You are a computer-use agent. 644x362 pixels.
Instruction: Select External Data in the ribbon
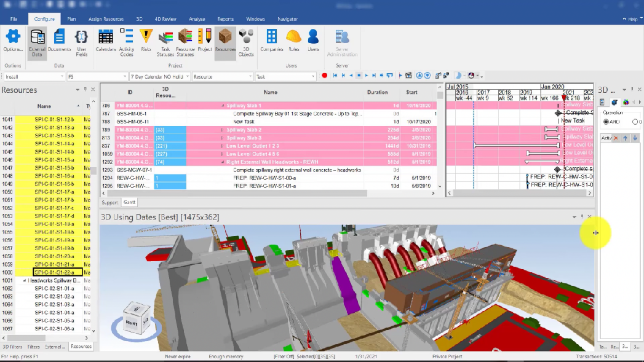pyautogui.click(x=37, y=42)
